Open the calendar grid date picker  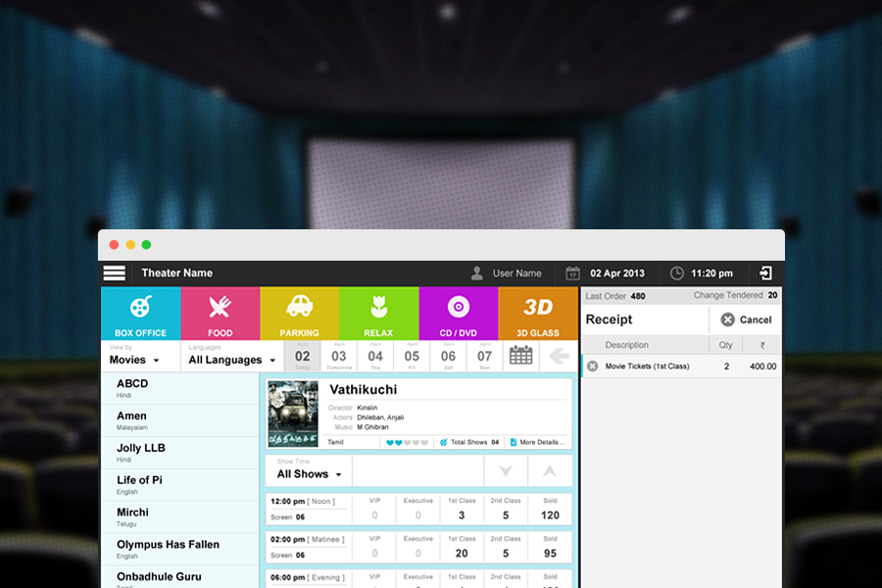click(521, 356)
